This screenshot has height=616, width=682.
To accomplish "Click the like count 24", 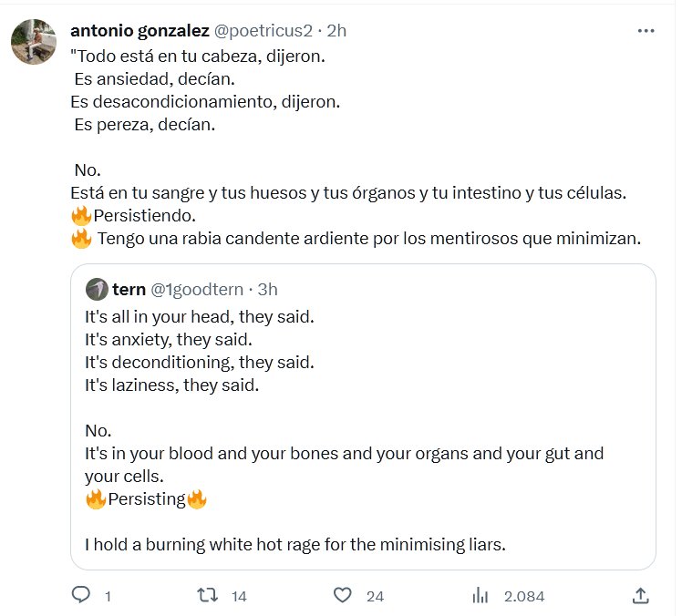I will tap(375, 597).
